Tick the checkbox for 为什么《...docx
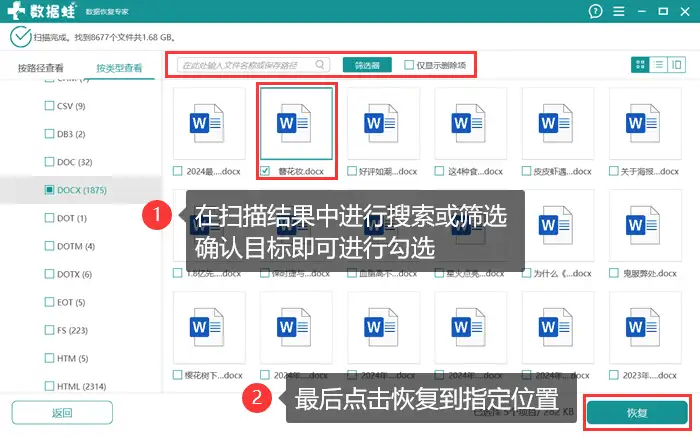The height and width of the screenshot is (438, 700). point(527,273)
